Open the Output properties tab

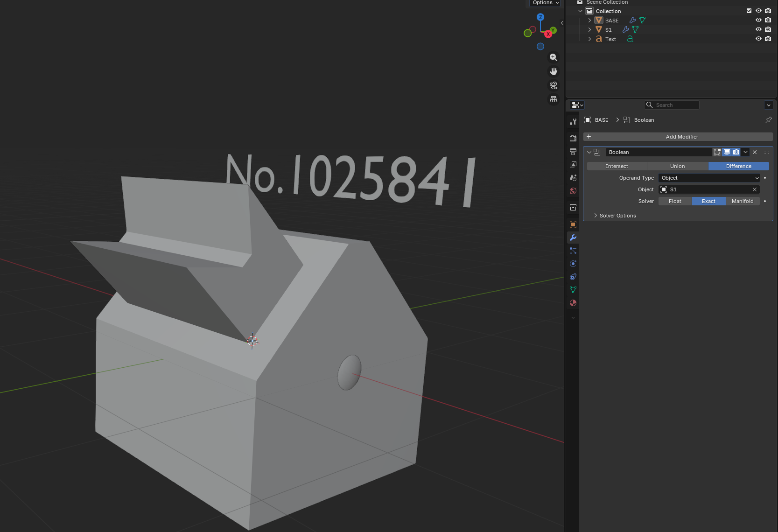click(573, 152)
